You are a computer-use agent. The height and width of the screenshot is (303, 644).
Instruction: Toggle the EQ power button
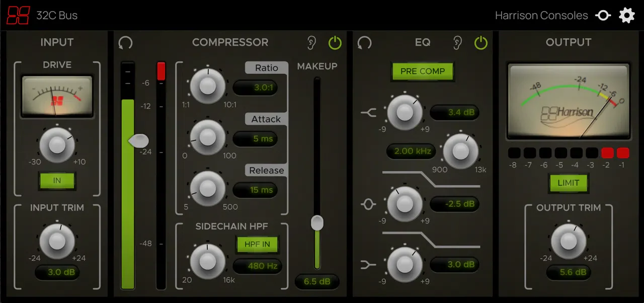(x=481, y=43)
